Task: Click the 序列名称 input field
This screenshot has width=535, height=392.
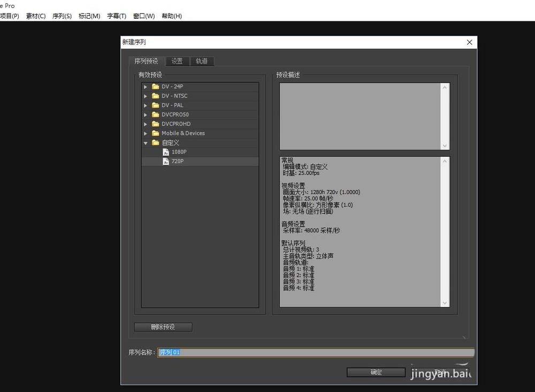Action: click(x=316, y=352)
